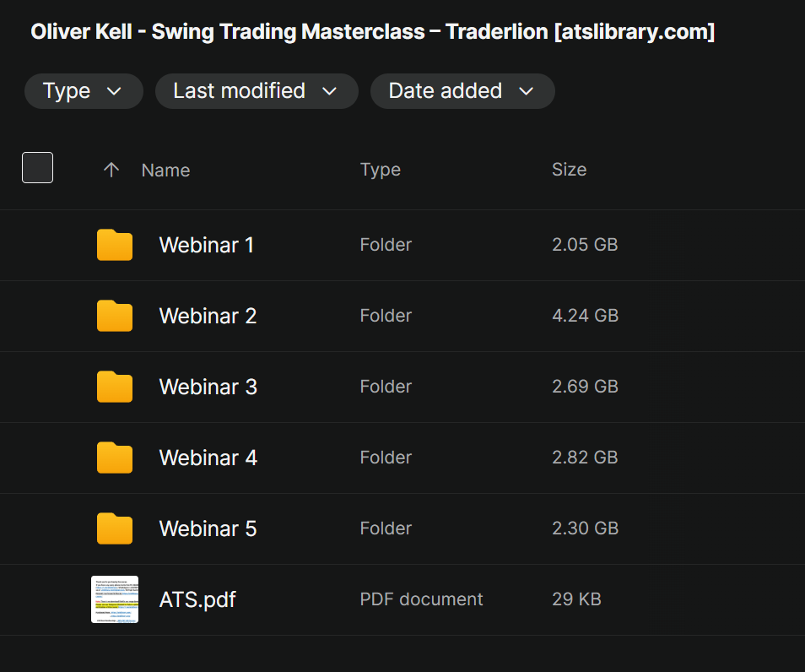The width and height of the screenshot is (805, 672).
Task: Click the Folder type of Webinar 4
Action: pyautogui.click(x=386, y=458)
